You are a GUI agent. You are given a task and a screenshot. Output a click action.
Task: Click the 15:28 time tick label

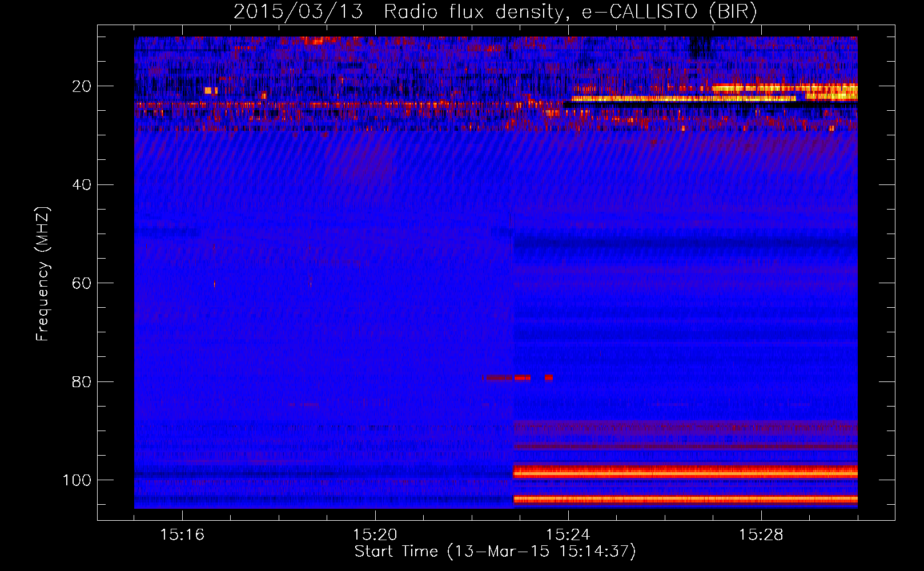761,534
